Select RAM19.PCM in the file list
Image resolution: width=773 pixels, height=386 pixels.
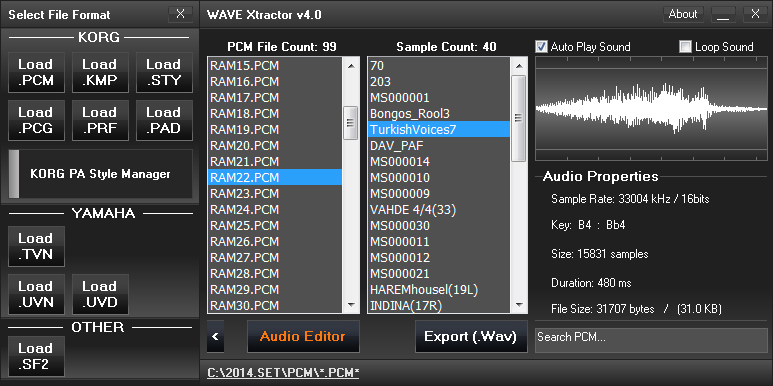275,130
